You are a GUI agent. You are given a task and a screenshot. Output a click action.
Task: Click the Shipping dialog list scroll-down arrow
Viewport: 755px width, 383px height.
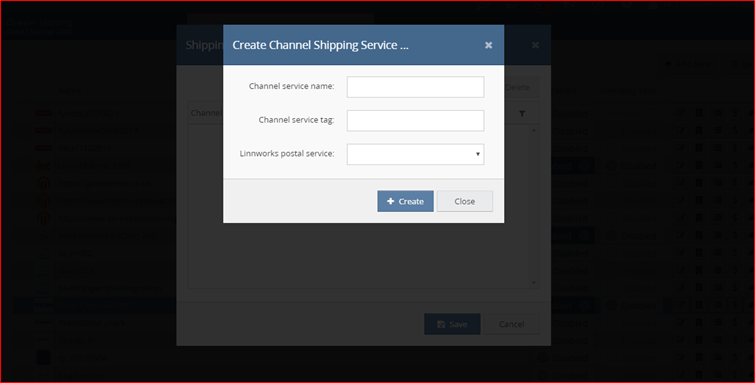point(534,283)
